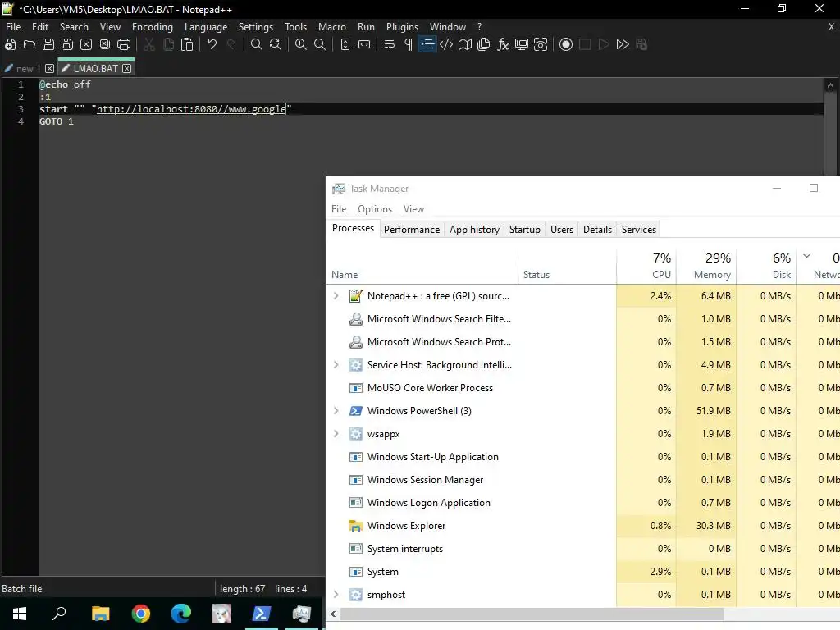Click the Close document toolbar icon
The width and height of the screenshot is (840, 630).
86,44
